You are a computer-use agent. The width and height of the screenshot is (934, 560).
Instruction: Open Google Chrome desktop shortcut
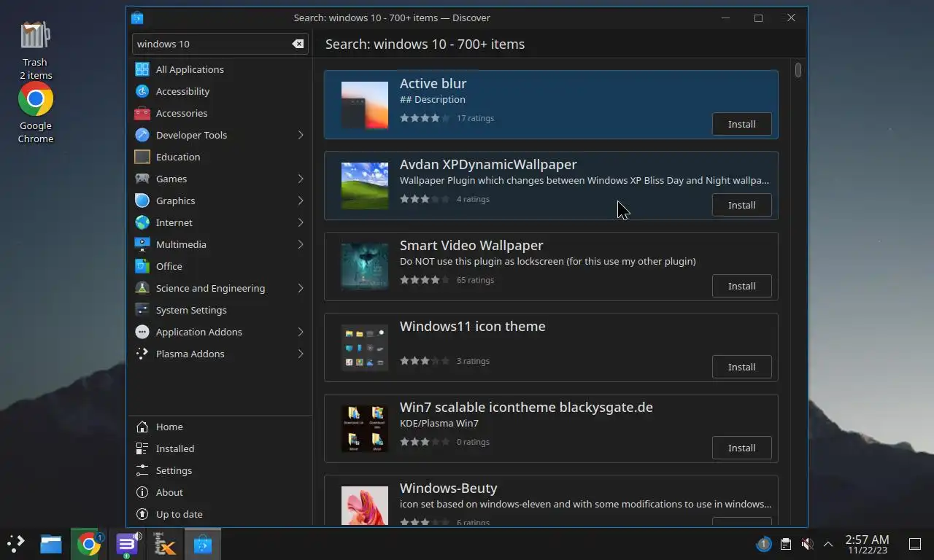[36, 113]
